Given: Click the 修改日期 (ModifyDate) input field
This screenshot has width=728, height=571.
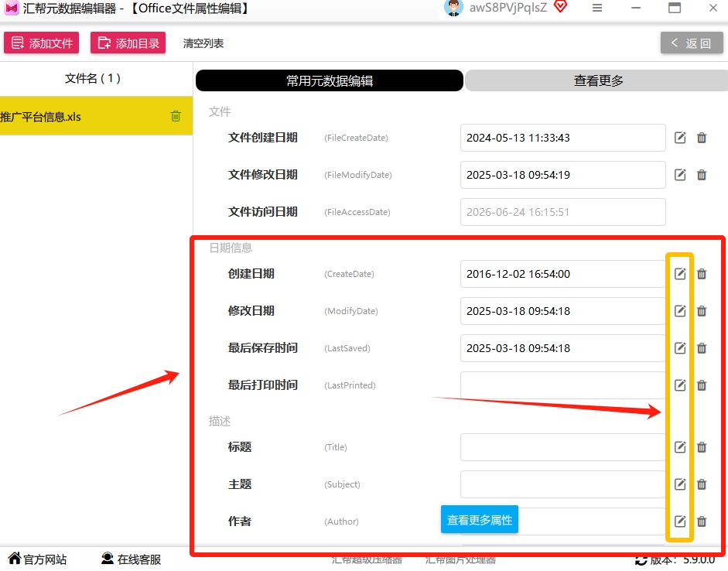Looking at the screenshot, I should 562,311.
